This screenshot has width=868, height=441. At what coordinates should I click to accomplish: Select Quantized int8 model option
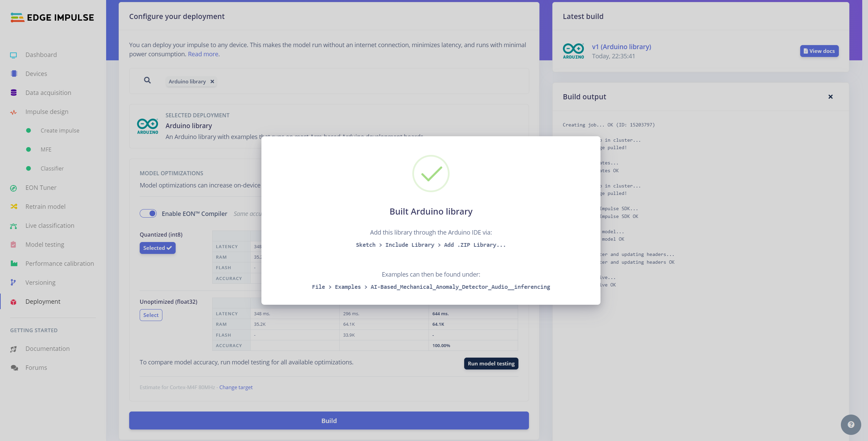[158, 247]
